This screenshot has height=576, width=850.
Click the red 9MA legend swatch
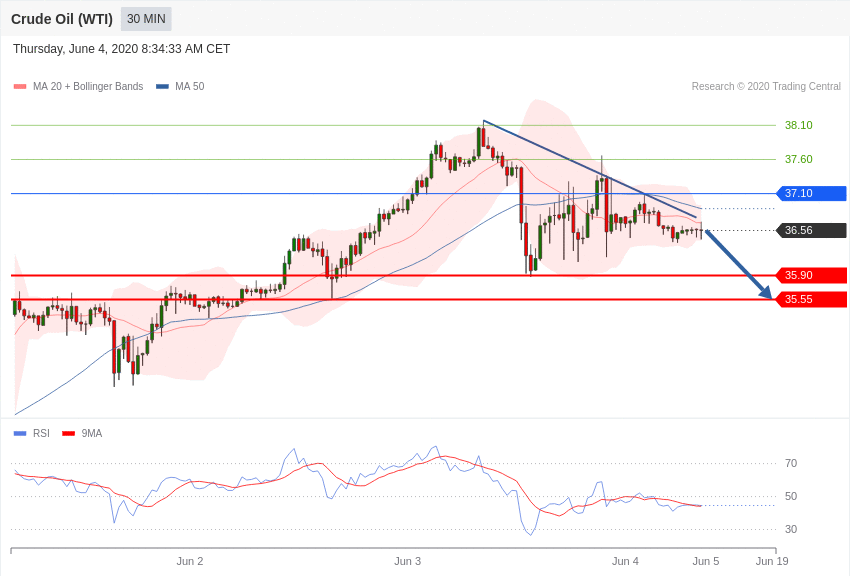(68, 433)
